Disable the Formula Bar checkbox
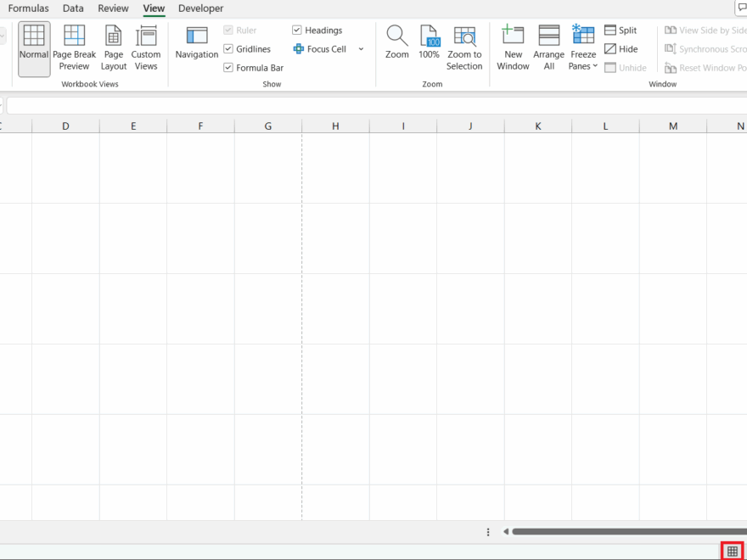Image resolution: width=747 pixels, height=560 pixels. (x=228, y=67)
